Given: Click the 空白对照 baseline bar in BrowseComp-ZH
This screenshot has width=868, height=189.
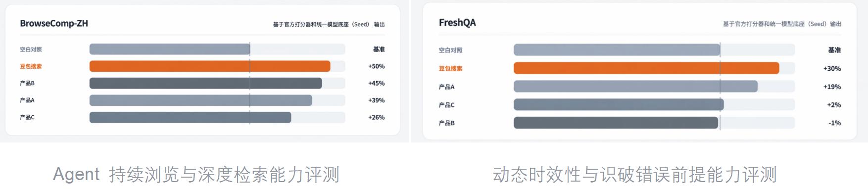Looking at the screenshot, I should coord(170,49).
